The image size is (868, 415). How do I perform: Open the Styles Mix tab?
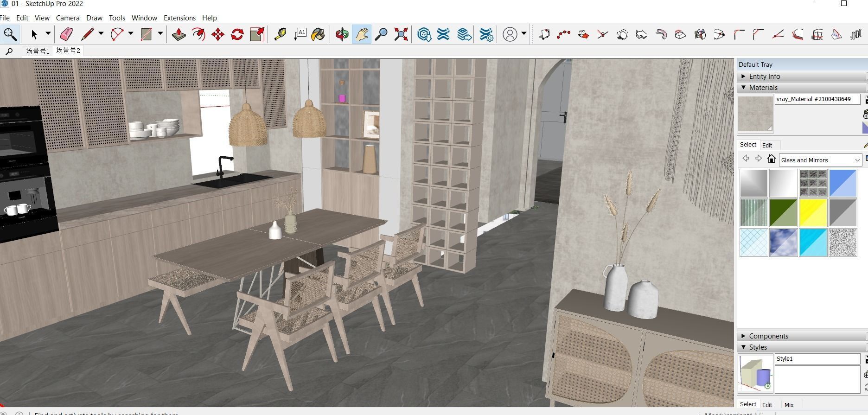pyautogui.click(x=789, y=405)
